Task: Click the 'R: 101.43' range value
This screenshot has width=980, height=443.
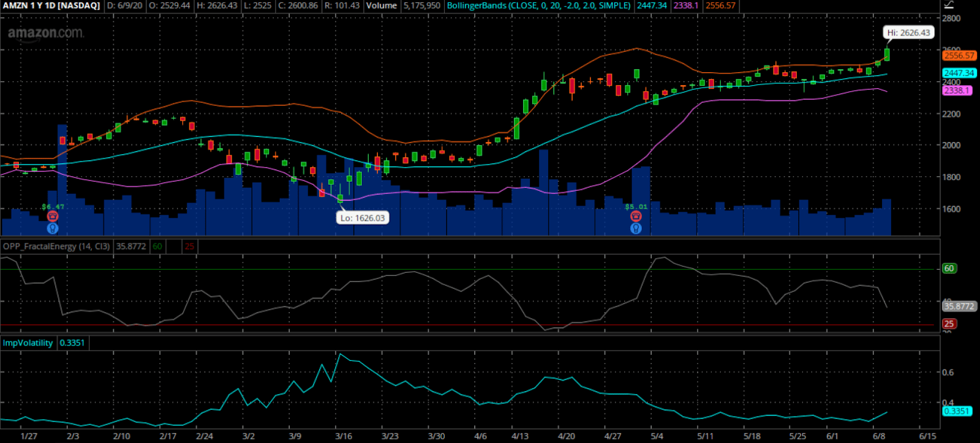Action: tap(342, 6)
